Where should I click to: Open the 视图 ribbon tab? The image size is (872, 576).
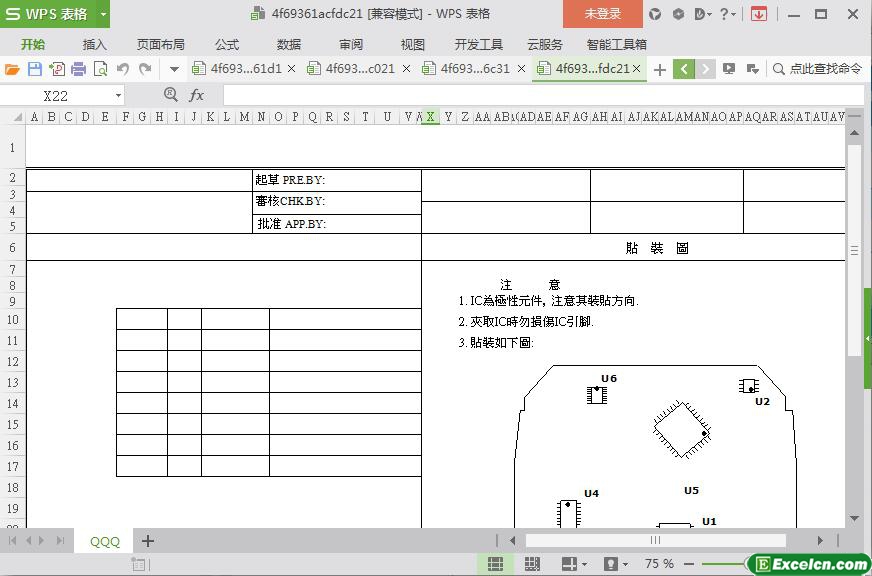click(413, 44)
